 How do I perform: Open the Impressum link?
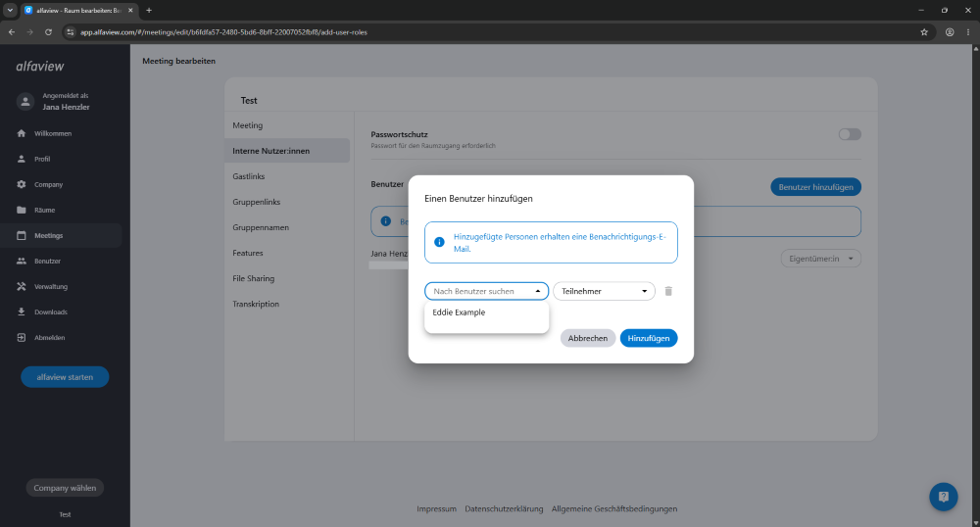click(x=436, y=509)
